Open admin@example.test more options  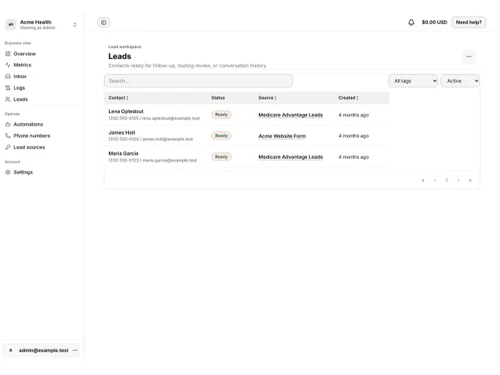coord(75,350)
